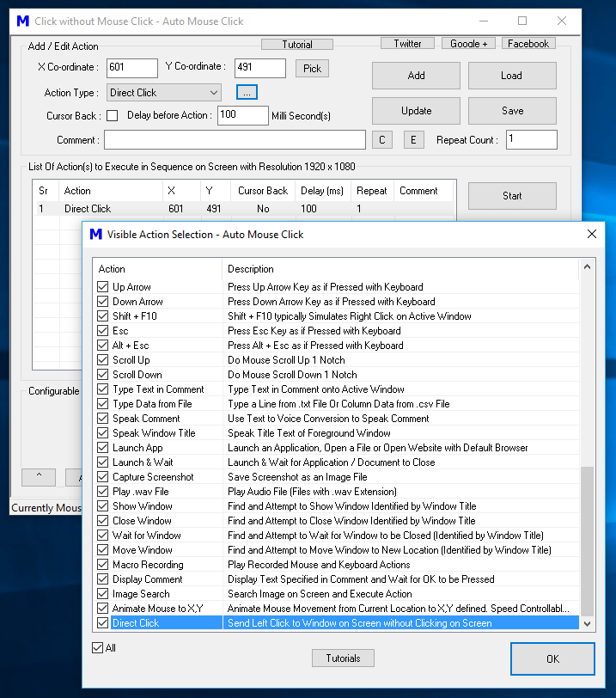Viewport: 616px width, 698px height.
Task: Click the Save button
Action: [x=512, y=110]
